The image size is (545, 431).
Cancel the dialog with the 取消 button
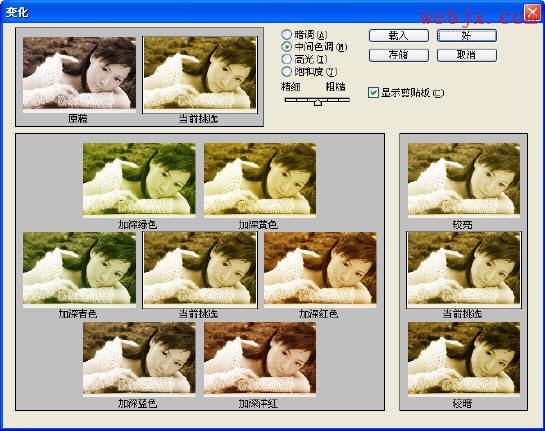[x=466, y=55]
